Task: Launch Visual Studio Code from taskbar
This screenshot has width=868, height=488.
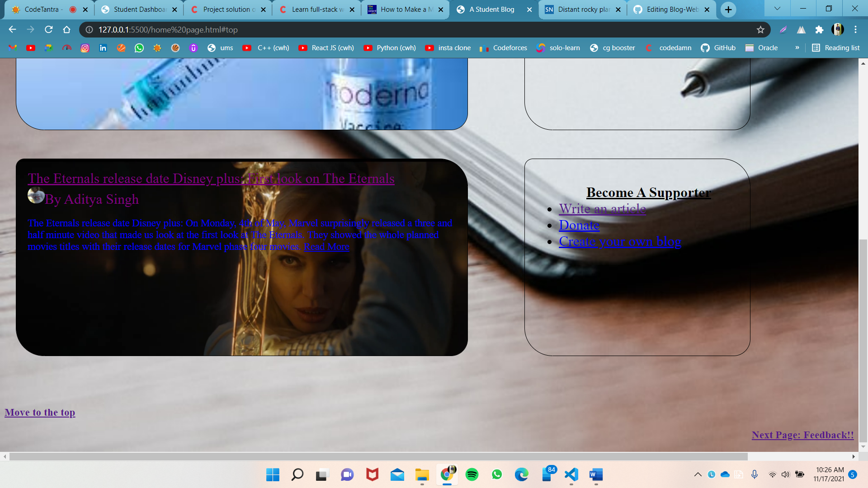Action: click(x=571, y=474)
